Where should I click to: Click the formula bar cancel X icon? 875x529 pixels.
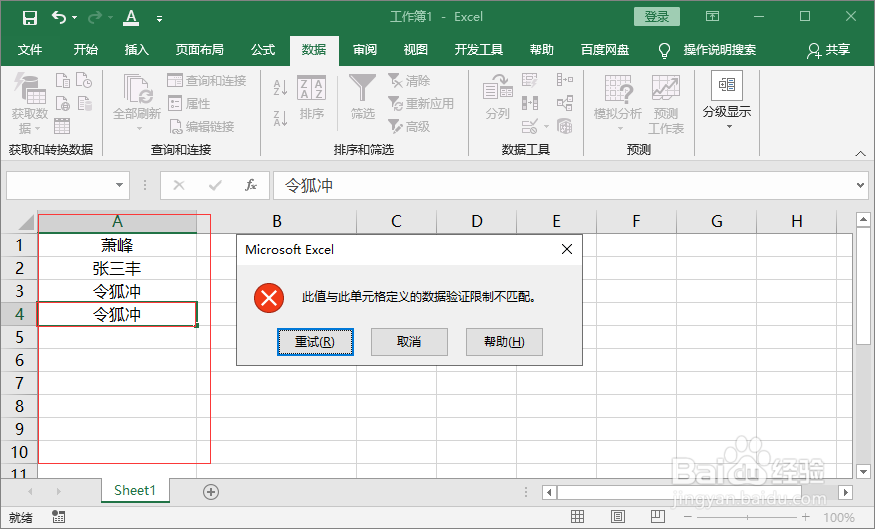179,185
